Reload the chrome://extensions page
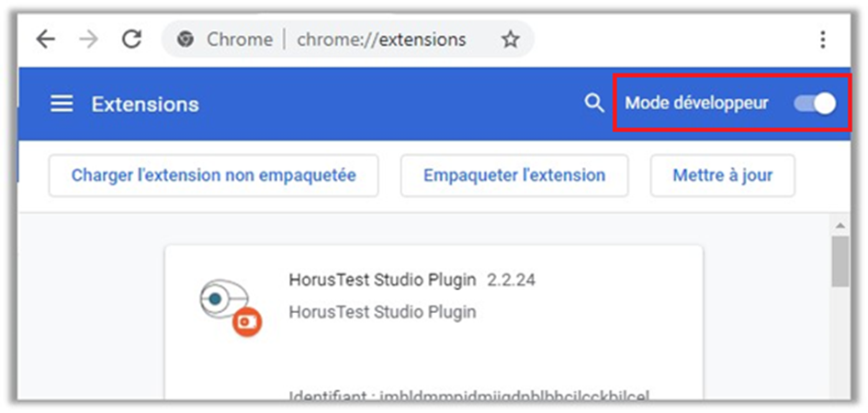 132,39
